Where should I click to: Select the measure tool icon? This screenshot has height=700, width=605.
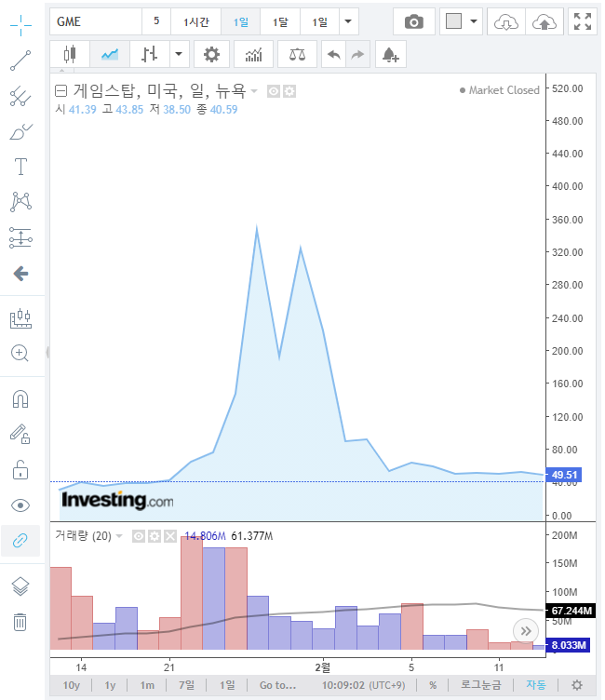coord(20,318)
